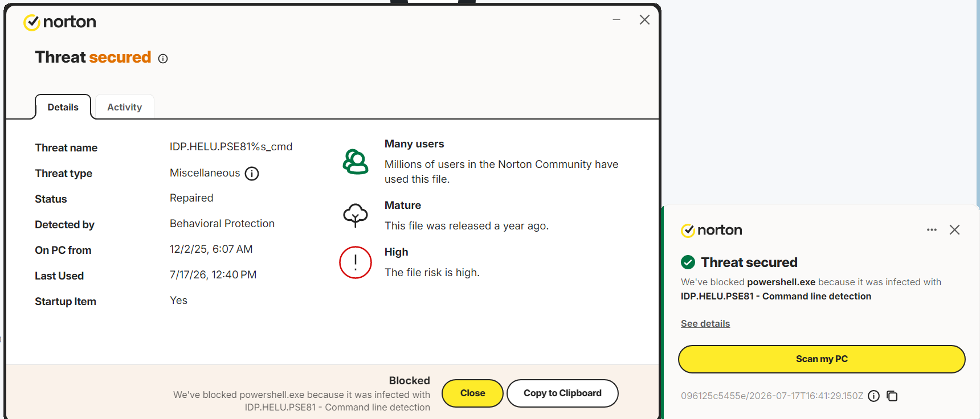The width and height of the screenshot is (980, 419).
Task: Click the High risk exclamation icon
Action: (x=356, y=262)
